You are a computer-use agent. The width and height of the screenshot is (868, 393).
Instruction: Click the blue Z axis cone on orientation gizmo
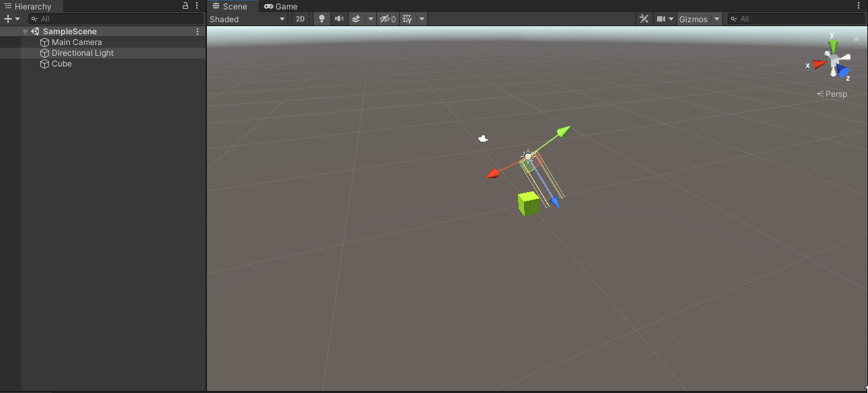tap(843, 72)
